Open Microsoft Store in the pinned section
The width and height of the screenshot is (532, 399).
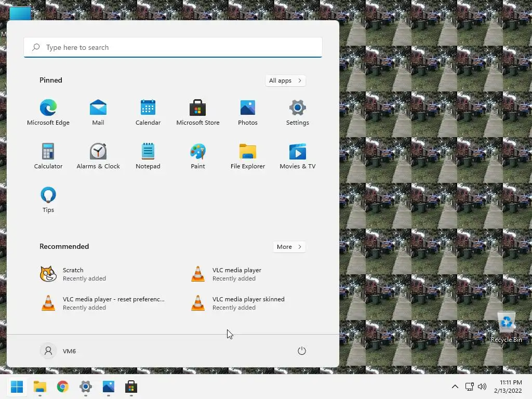coord(198,113)
